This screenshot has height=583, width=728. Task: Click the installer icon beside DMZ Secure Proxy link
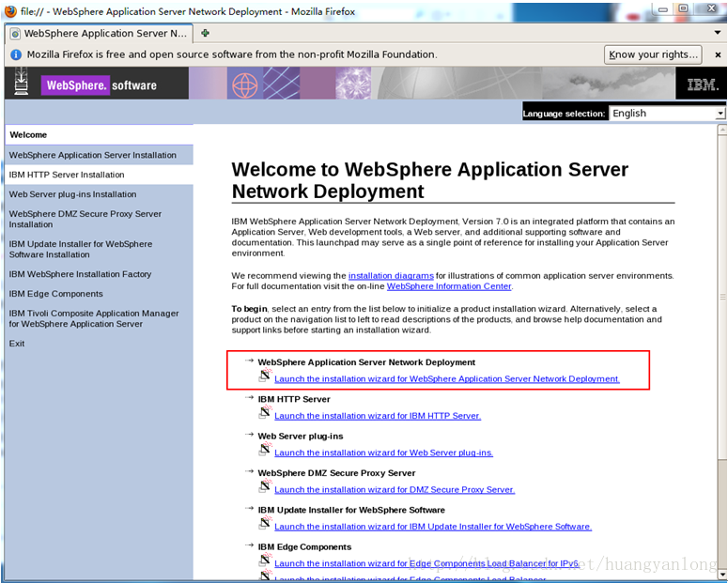(x=265, y=486)
